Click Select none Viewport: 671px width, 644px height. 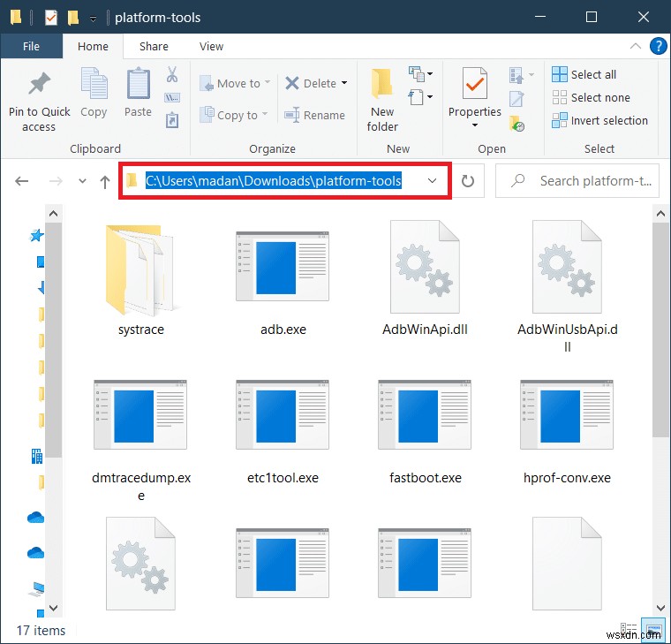pyautogui.click(x=591, y=98)
